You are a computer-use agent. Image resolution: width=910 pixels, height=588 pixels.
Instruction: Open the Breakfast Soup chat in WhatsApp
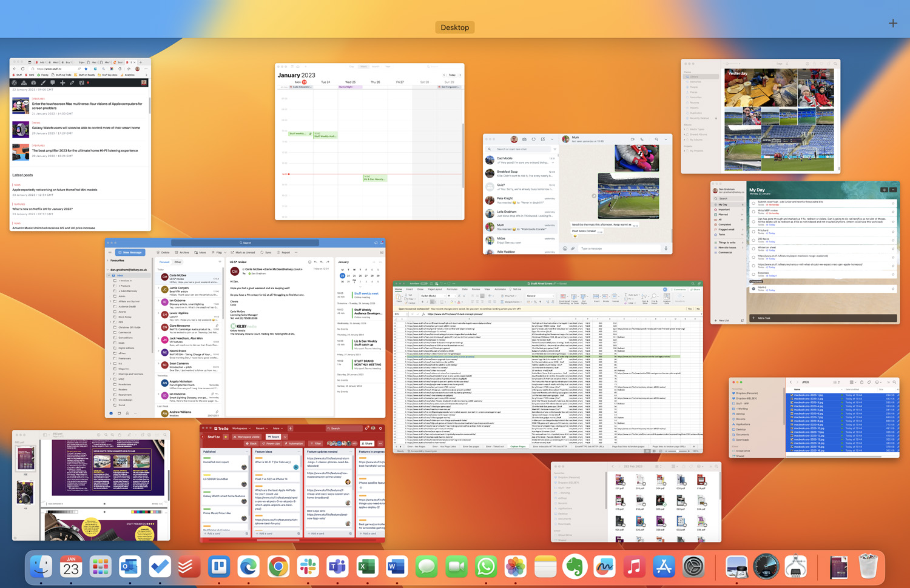[521, 174]
